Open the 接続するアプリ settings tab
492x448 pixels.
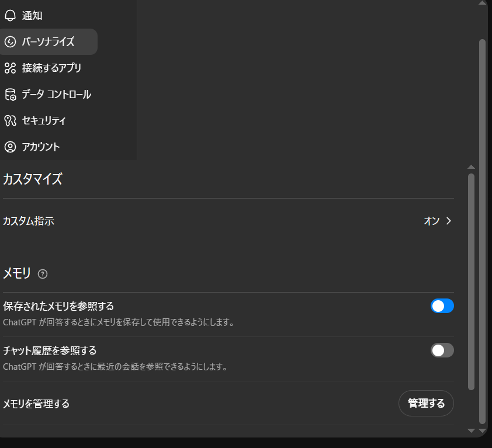click(48, 68)
